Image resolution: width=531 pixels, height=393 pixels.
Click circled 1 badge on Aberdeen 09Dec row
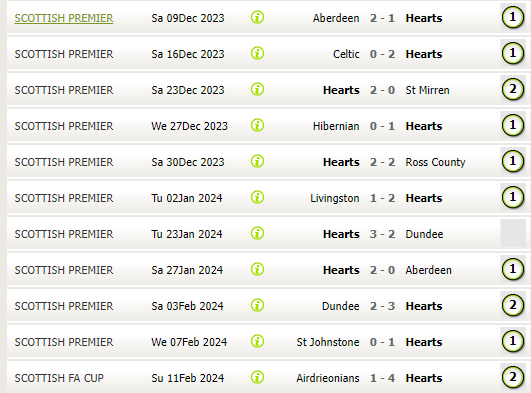click(513, 17)
